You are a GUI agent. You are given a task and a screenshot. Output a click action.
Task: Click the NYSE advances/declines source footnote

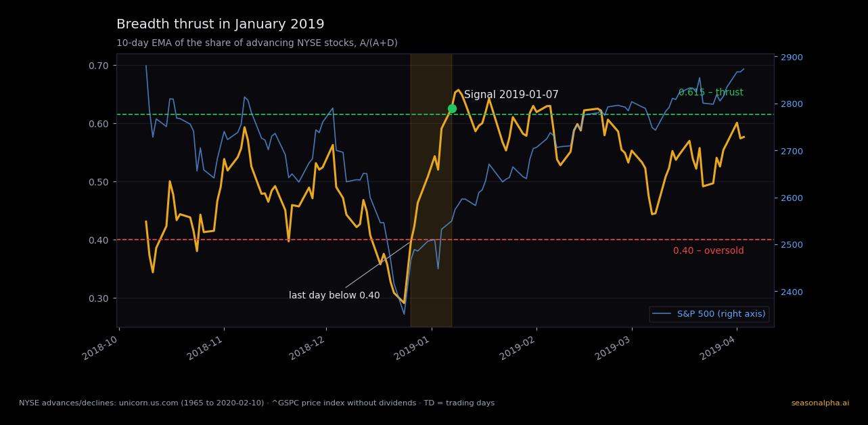click(x=256, y=403)
